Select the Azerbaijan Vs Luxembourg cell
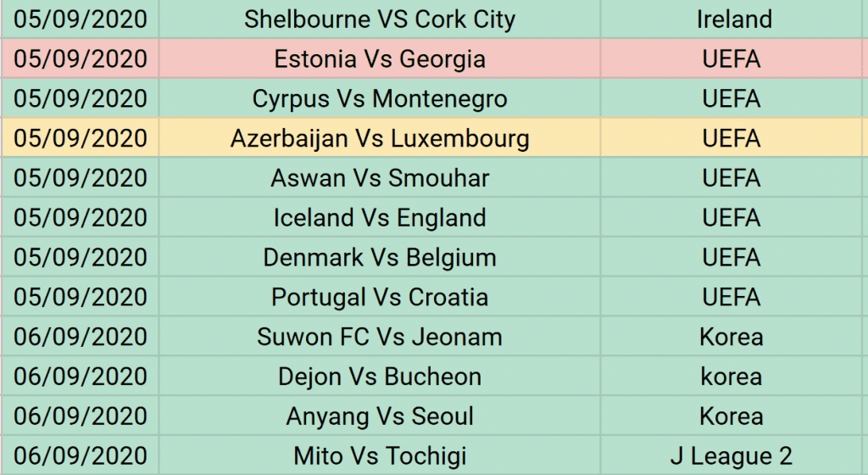This screenshot has width=868, height=475. pyautogui.click(x=380, y=138)
